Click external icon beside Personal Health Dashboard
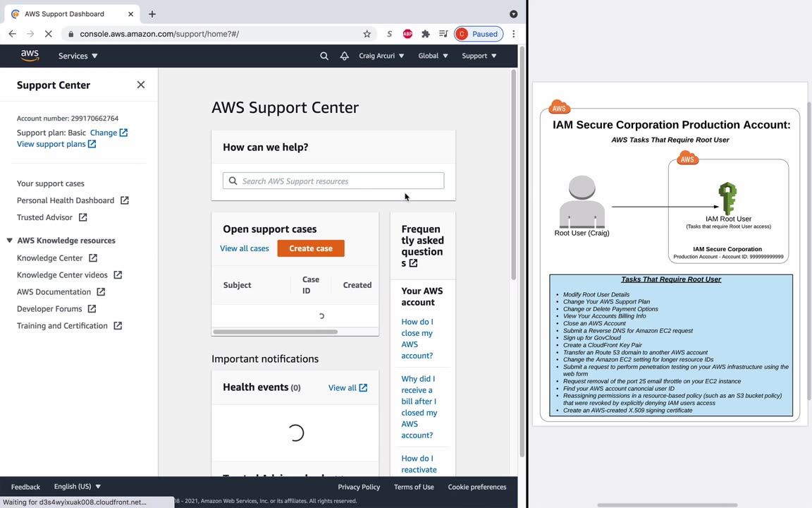 point(124,200)
